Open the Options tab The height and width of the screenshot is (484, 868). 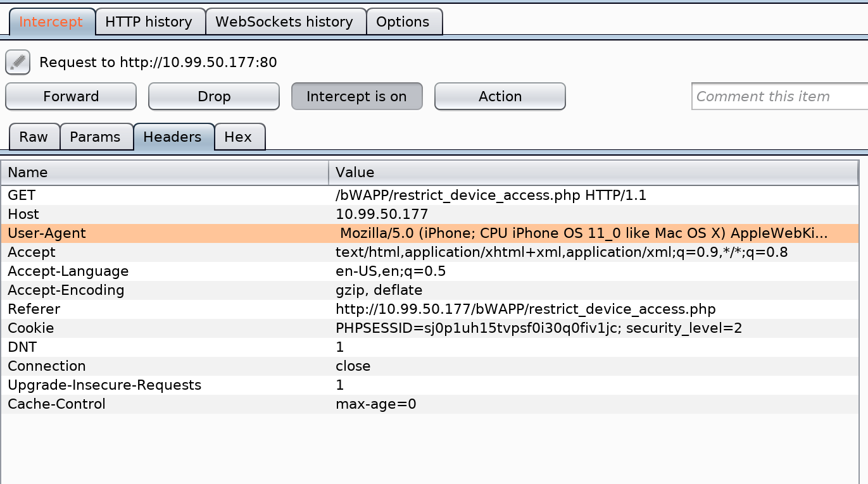click(404, 22)
